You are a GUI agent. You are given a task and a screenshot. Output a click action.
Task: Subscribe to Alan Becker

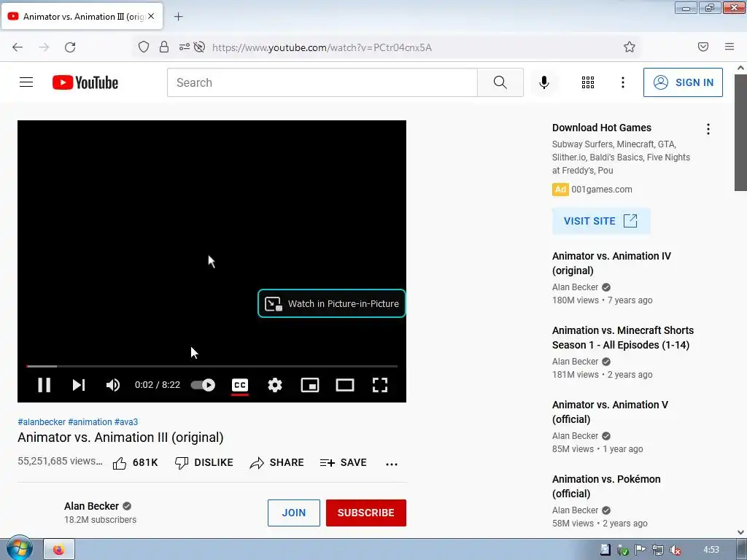point(366,513)
